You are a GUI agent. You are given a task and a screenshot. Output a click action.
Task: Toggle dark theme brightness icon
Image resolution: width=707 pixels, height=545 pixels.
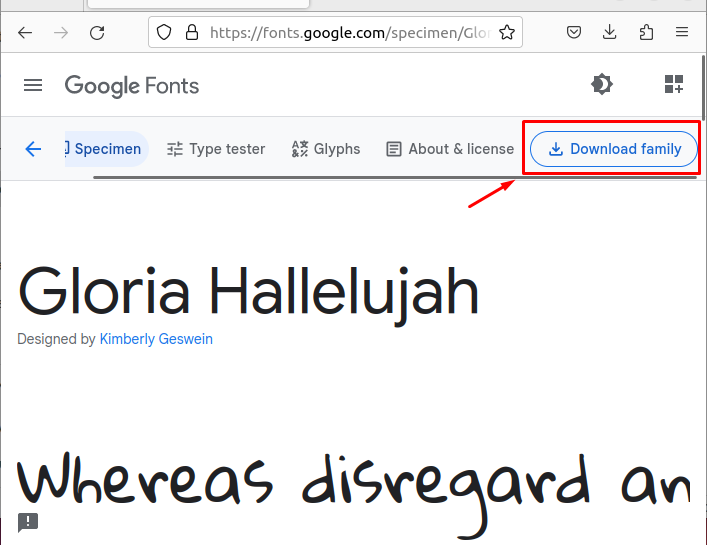coord(602,84)
